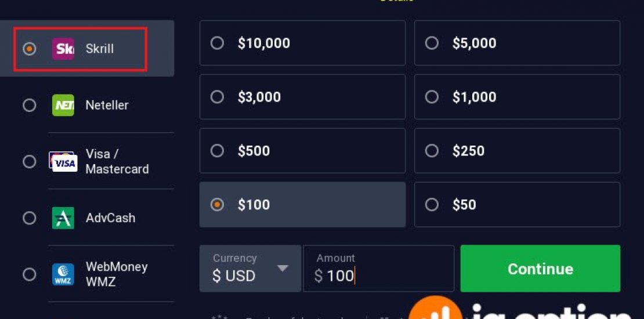
Task: Click the currency dropdown arrow
Action: pyautogui.click(x=283, y=269)
